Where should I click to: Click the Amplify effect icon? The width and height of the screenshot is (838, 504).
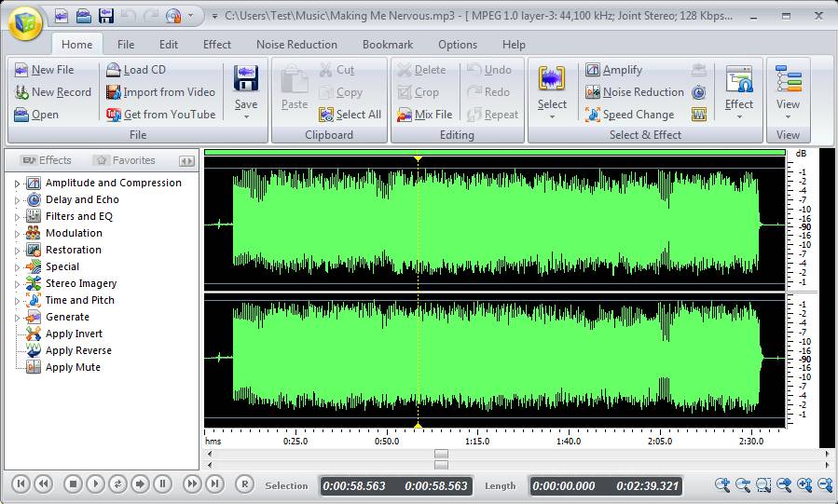(593, 70)
